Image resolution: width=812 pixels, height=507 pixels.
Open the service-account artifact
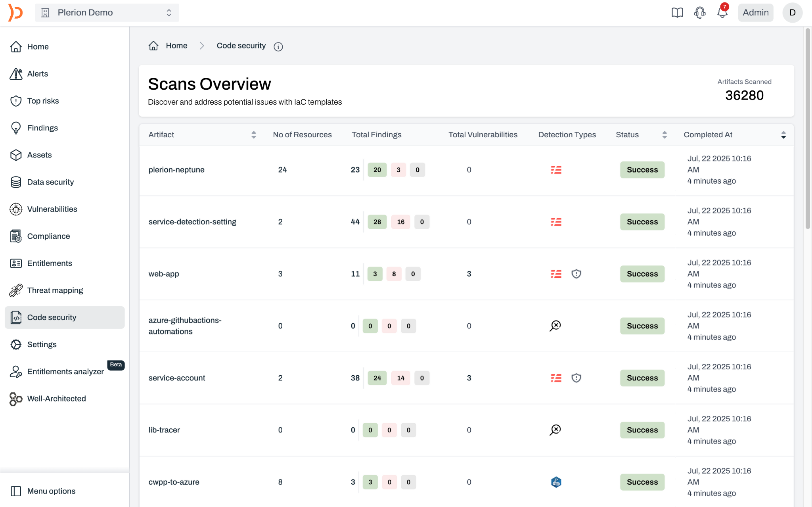click(177, 378)
